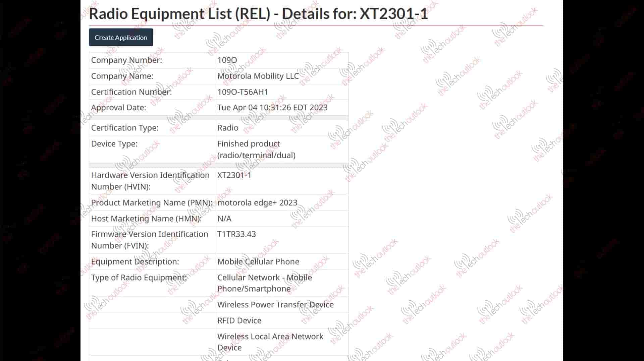Click the Certification Type value Radio
This screenshot has width=644, height=361.
[228, 128]
